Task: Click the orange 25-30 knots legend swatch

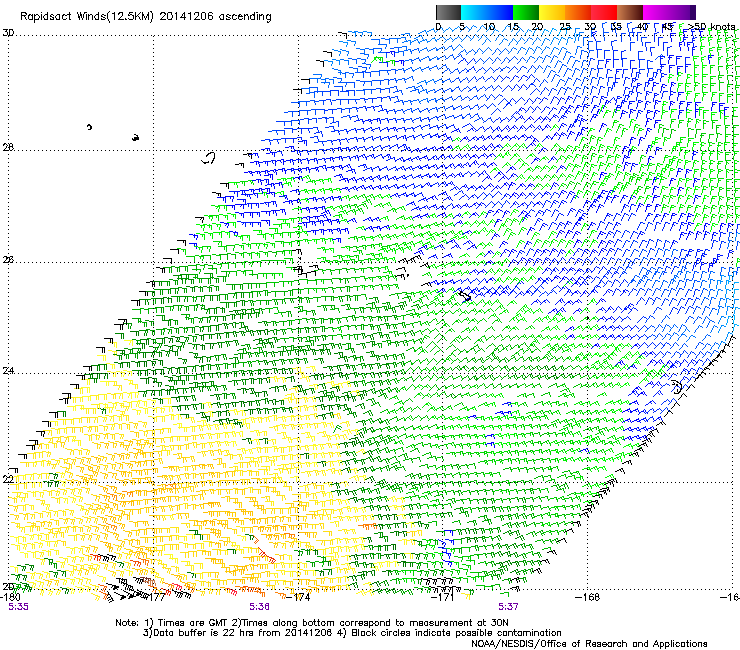Action: 578,12
